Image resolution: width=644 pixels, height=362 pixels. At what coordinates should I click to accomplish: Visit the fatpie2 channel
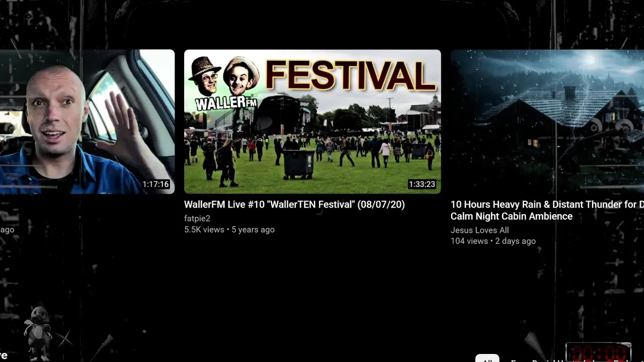point(197,218)
